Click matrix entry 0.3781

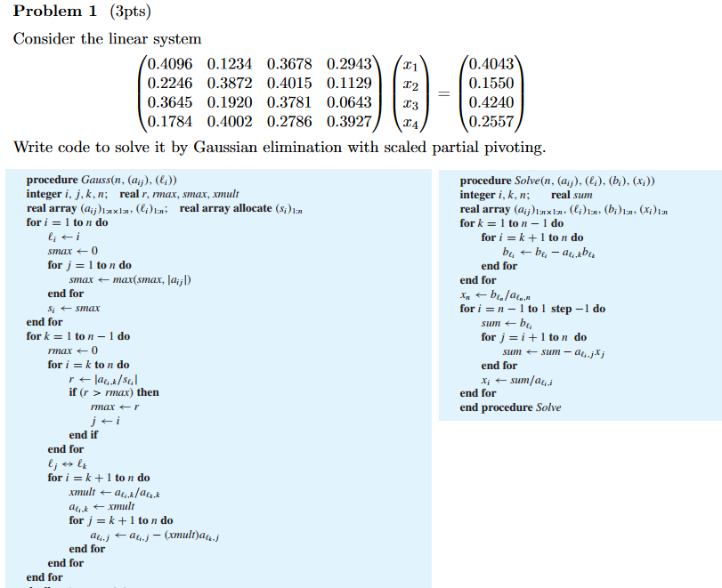coord(289,102)
